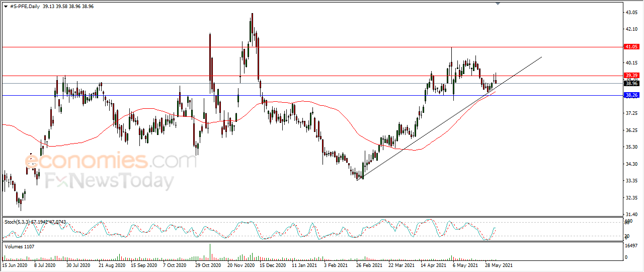Click the 28 May 2021 date label
Image resolution: width=644 pixels, height=272 pixels.
coord(499,264)
